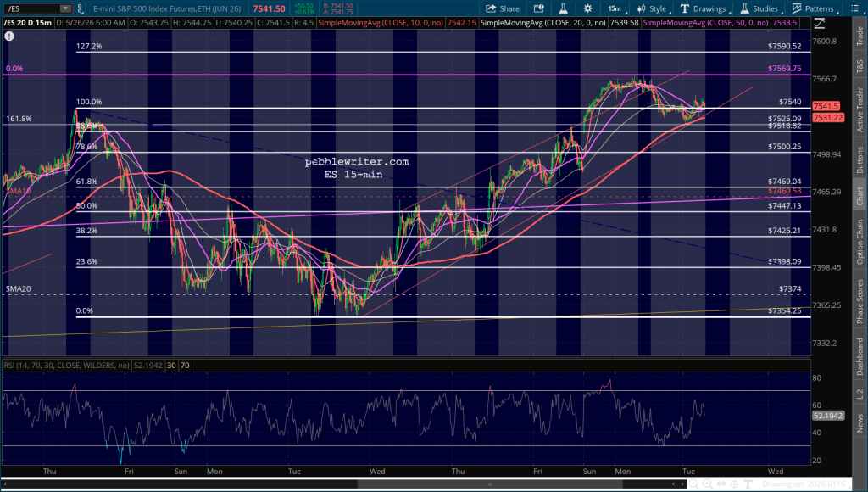Click the Drawing set: 2026-0116 selector
This screenshot has height=492, width=868.
(x=804, y=484)
